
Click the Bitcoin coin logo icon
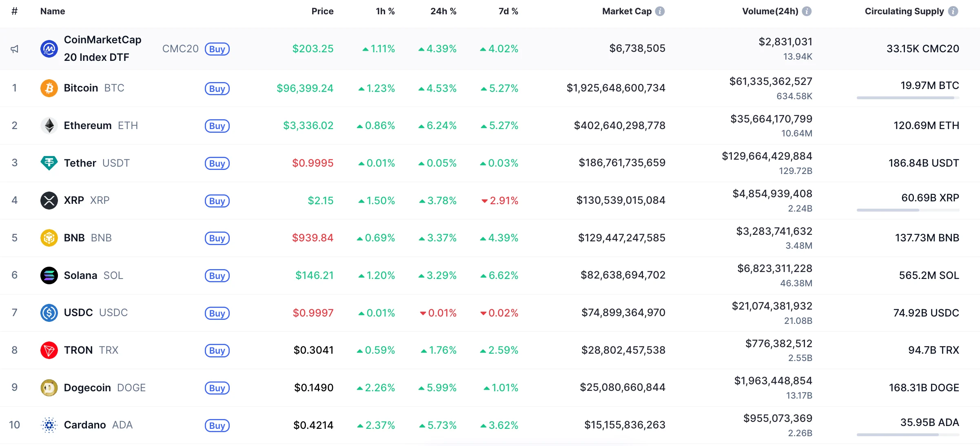coord(49,88)
